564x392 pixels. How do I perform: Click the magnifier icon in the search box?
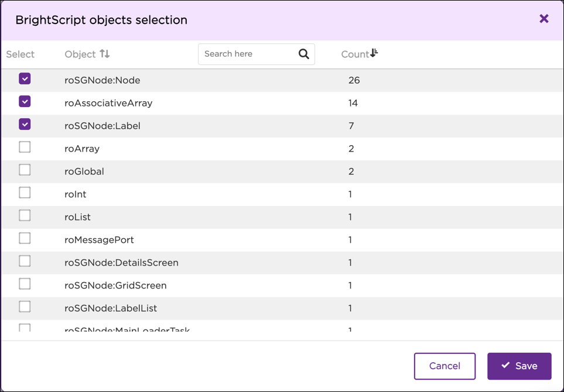(303, 54)
